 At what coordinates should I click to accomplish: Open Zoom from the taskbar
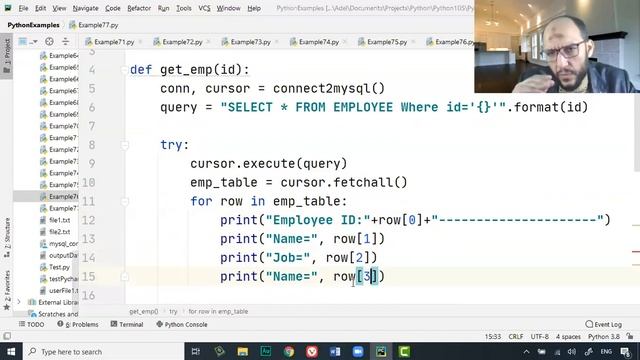point(358,352)
